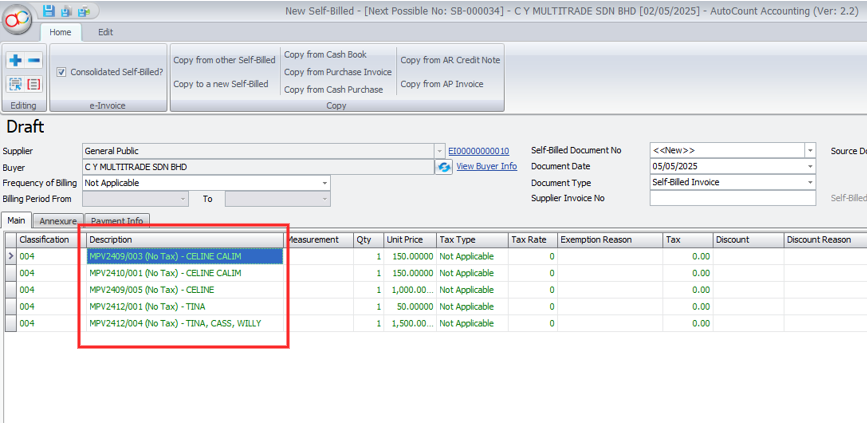The width and height of the screenshot is (867, 423).
Task: Open the Annexure tab
Action: (58, 221)
